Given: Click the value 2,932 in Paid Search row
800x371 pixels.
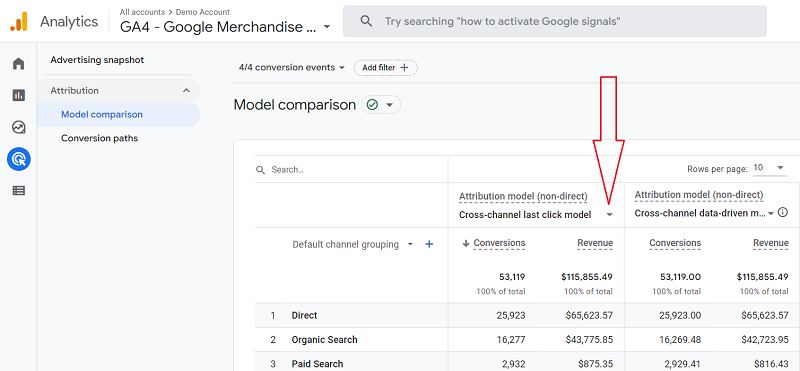Looking at the screenshot, I should (x=513, y=364).
